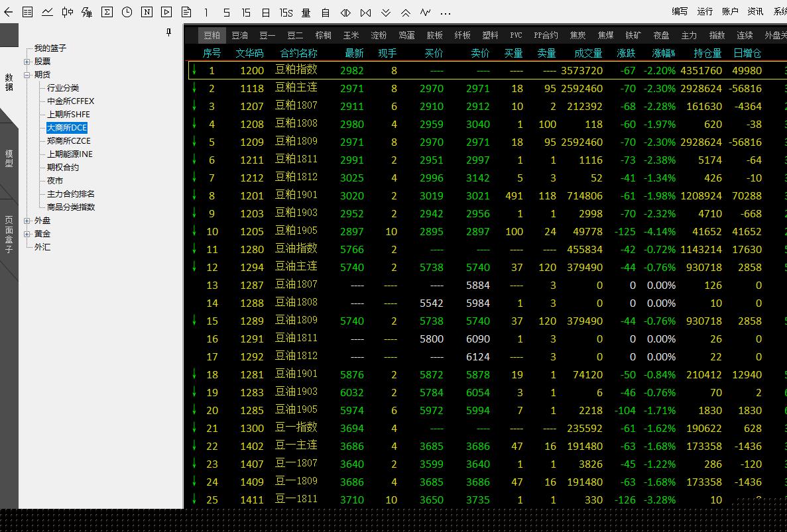Sort by the 涨幅% column header

click(x=663, y=53)
